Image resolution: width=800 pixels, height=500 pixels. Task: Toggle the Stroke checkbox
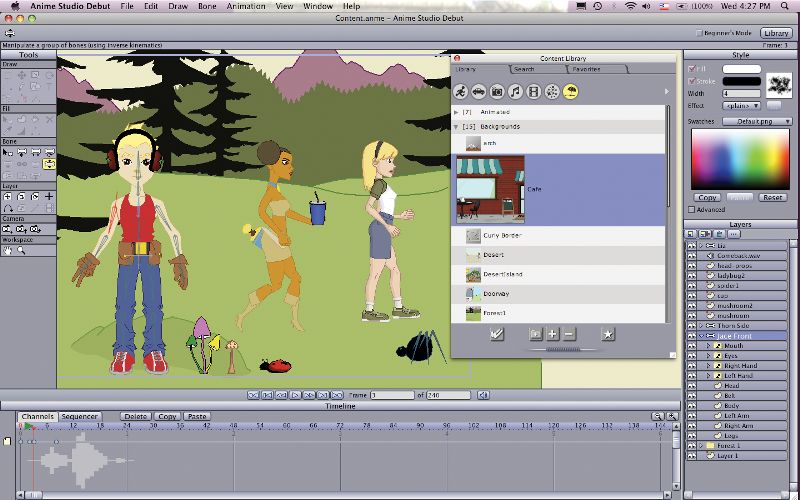pos(691,81)
